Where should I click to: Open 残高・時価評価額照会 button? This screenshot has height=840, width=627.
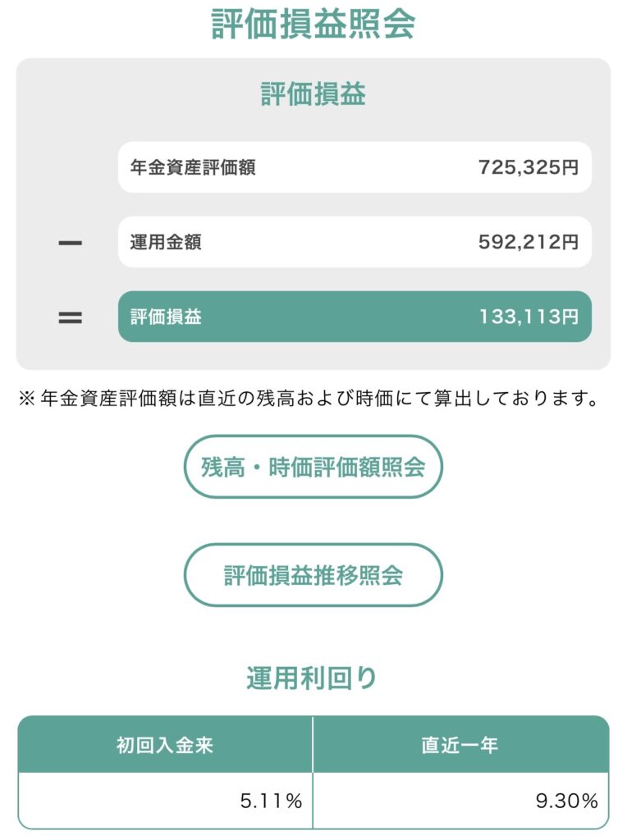coord(313,467)
